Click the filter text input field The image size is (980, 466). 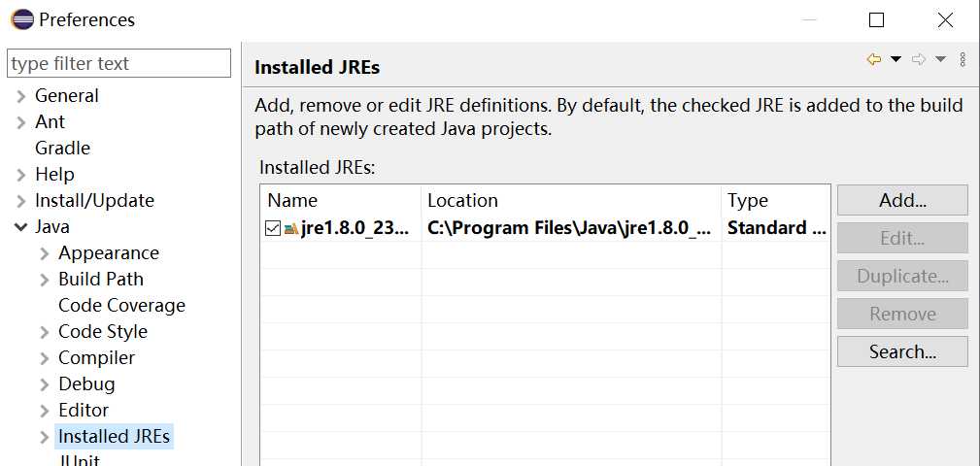(118, 64)
